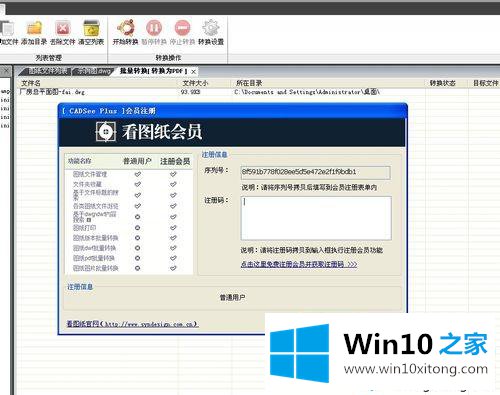Click 注册会员 check mark for 图纸图片批量转换
This screenshot has height=395, width=500.
pos(173,268)
